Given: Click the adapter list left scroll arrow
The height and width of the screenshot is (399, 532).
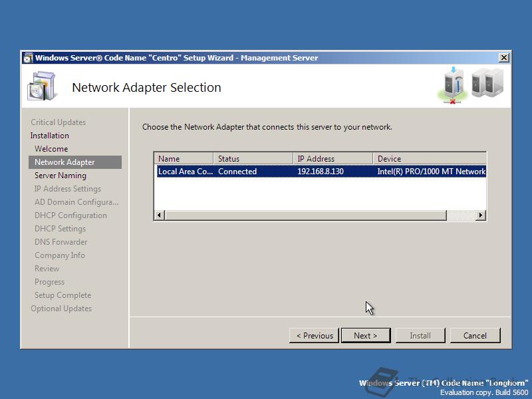Looking at the screenshot, I should tap(160, 215).
